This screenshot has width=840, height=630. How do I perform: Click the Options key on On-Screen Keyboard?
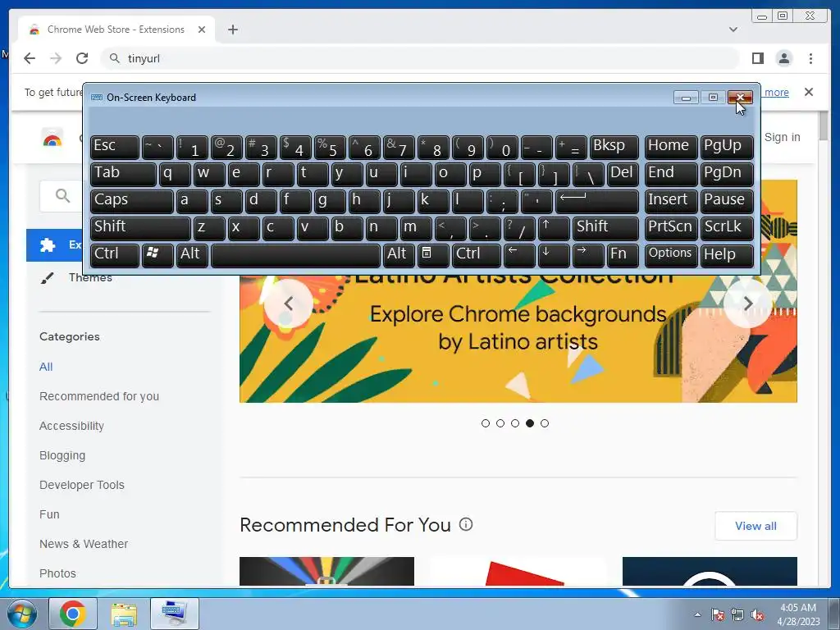[670, 255]
